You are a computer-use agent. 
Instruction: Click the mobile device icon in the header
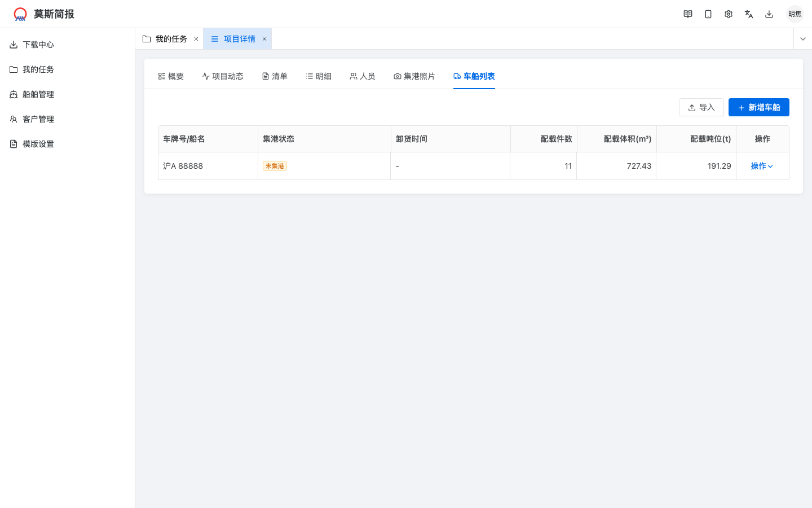point(708,14)
